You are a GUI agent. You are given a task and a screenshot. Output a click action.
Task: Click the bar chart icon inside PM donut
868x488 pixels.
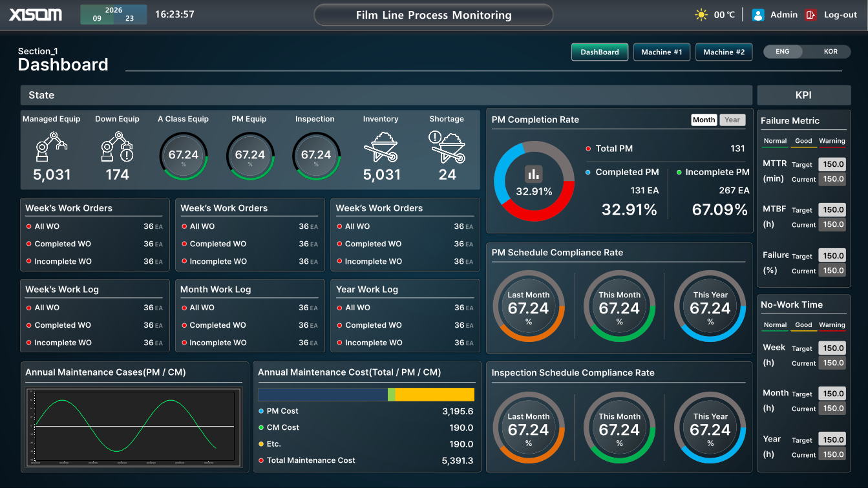click(533, 173)
